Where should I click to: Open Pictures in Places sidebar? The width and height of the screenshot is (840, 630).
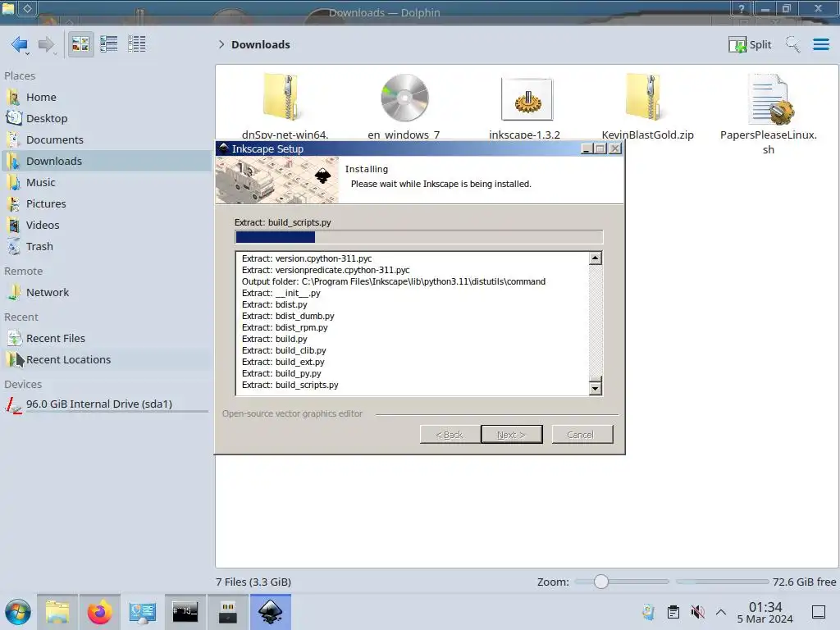tap(107, 204)
